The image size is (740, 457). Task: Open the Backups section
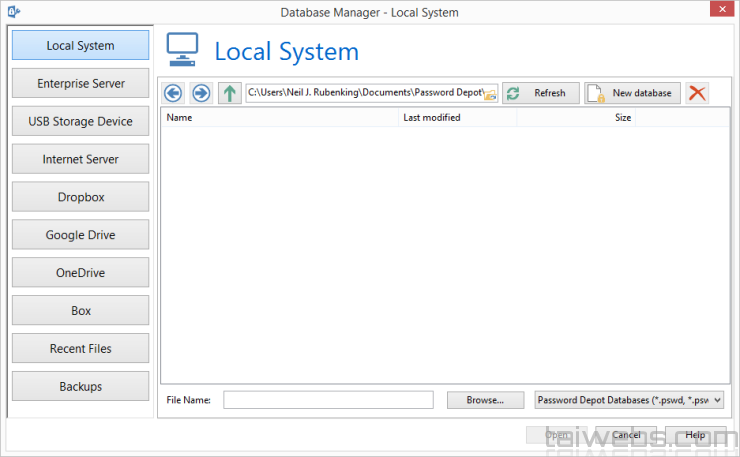tap(81, 387)
